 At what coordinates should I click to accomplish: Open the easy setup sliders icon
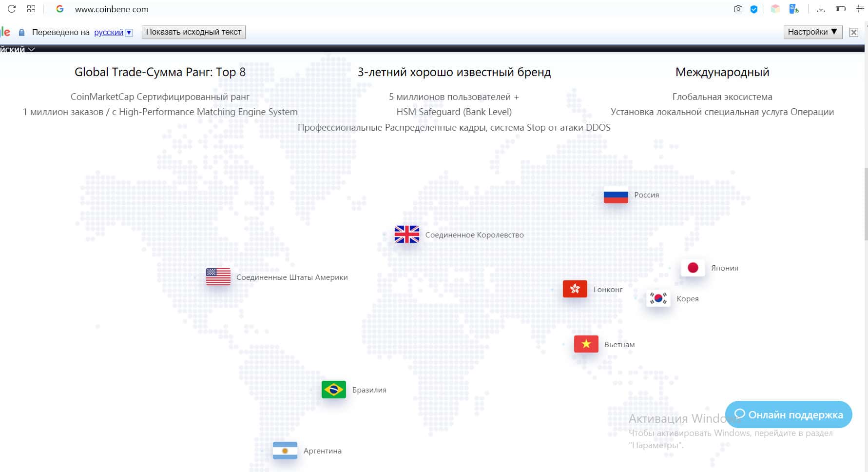(860, 9)
